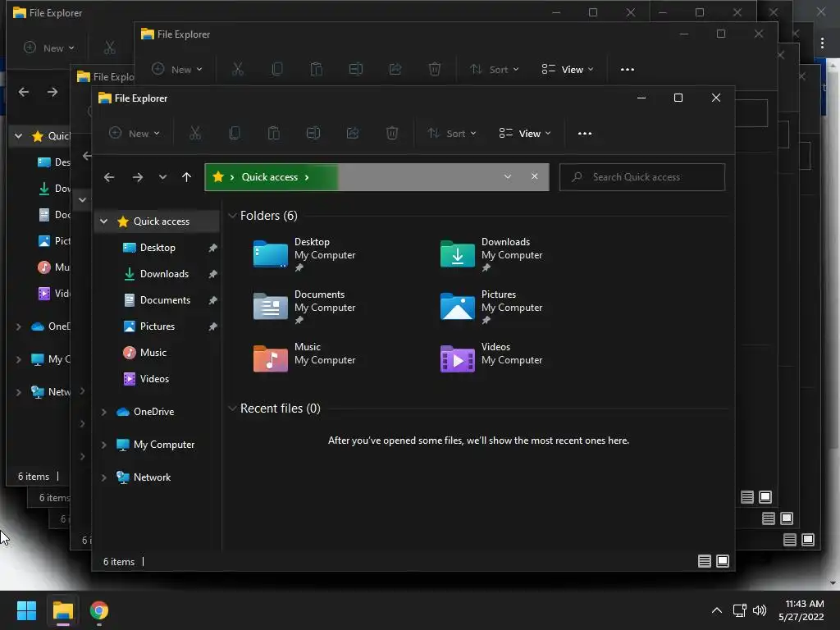Viewport: 840px width, 630px height.
Task: Expand the OneDrive node in navigation pane
Action: click(x=104, y=412)
